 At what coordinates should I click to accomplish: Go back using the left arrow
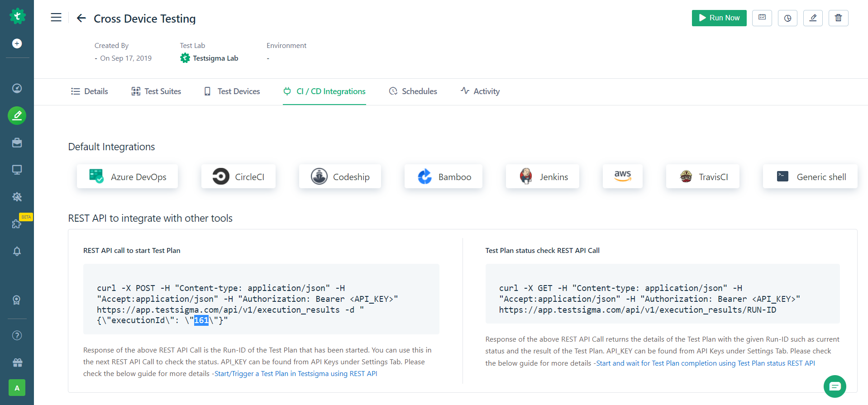[x=81, y=18]
